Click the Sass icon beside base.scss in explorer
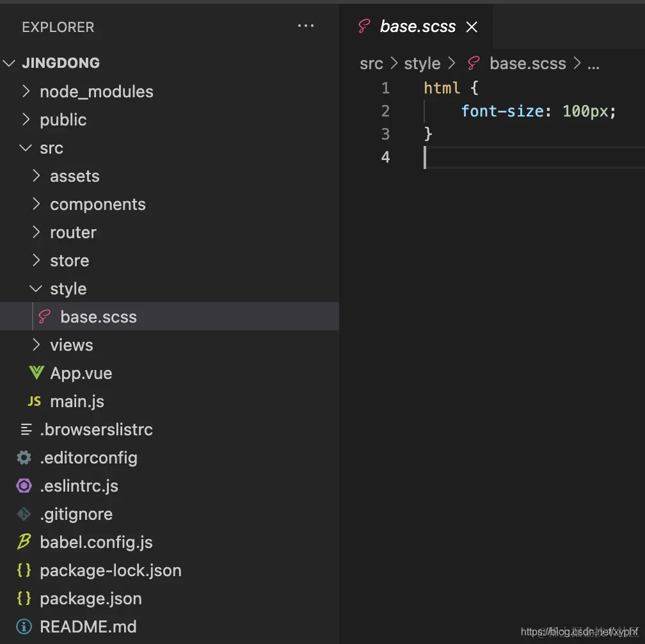Screen dimensions: 645x644 click(45, 317)
